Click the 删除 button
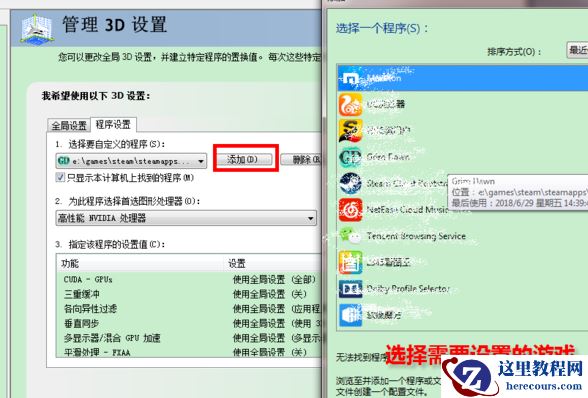This screenshot has height=398, width=588. (x=302, y=160)
